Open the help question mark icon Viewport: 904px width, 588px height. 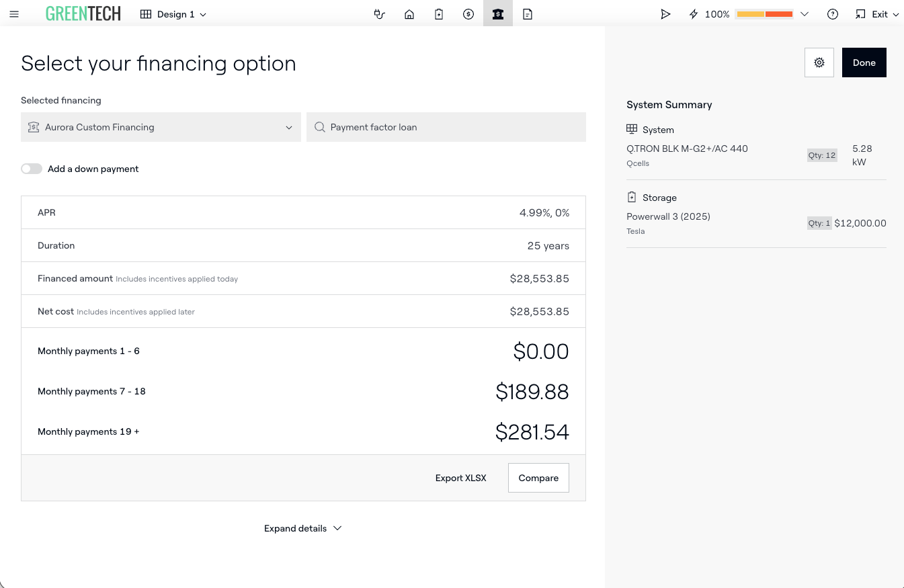tap(833, 14)
